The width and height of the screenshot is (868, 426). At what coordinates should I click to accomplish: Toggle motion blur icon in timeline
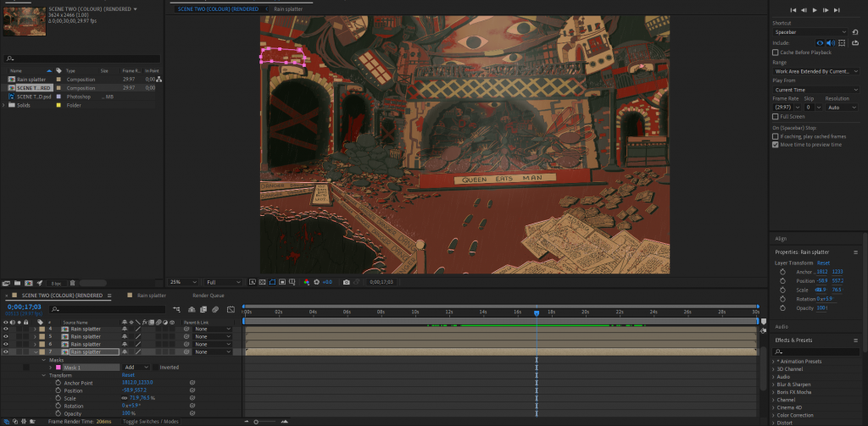point(215,310)
